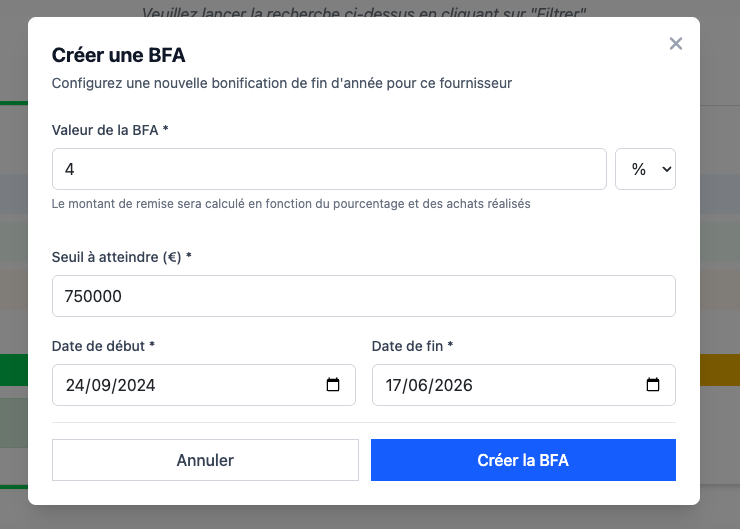Select the year 2026 in end date
740x529 pixels.
(x=454, y=385)
